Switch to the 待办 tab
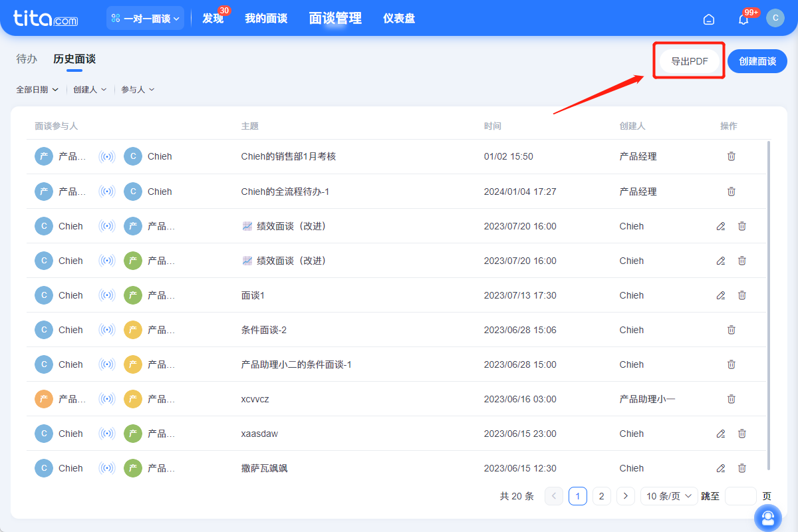The width and height of the screenshot is (798, 532). (x=26, y=59)
